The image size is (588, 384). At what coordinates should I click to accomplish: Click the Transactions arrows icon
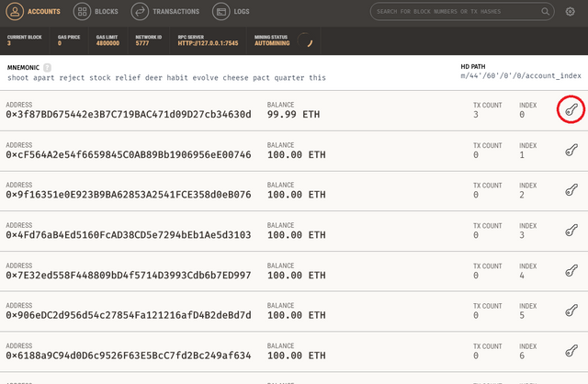[140, 12]
